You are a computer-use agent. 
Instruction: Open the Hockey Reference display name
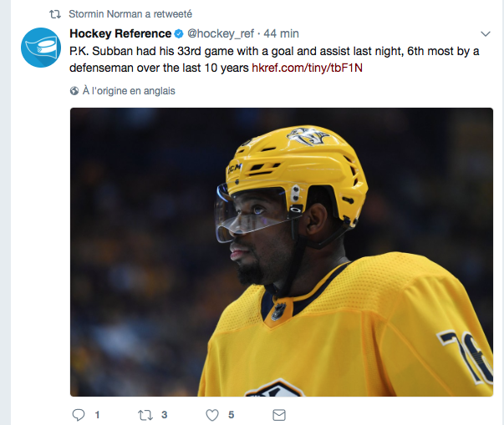click(x=120, y=34)
